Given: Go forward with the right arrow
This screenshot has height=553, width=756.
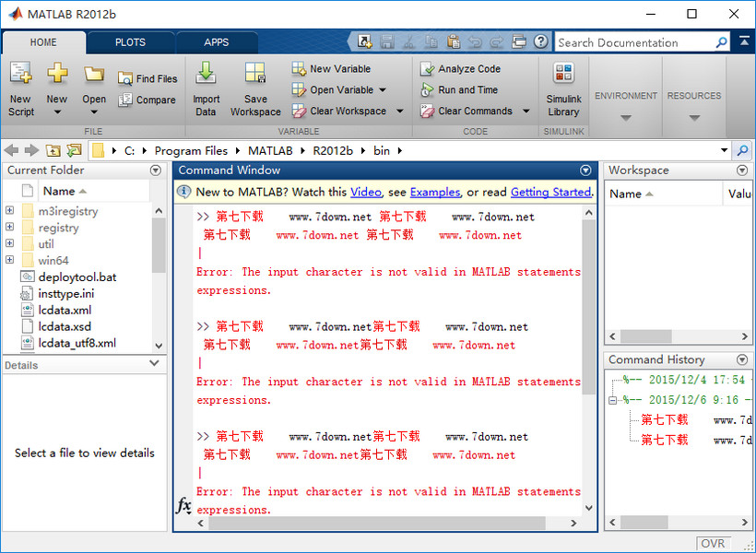Looking at the screenshot, I should [x=32, y=150].
